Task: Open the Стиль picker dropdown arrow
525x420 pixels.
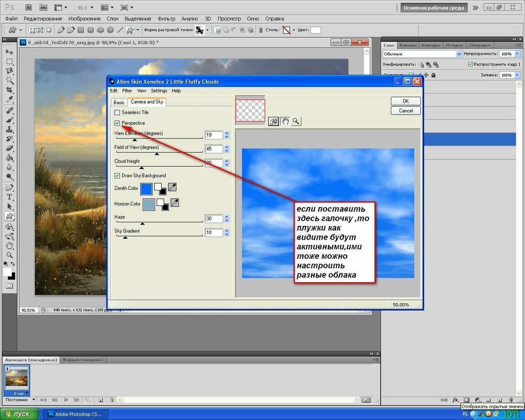Action: [294, 30]
